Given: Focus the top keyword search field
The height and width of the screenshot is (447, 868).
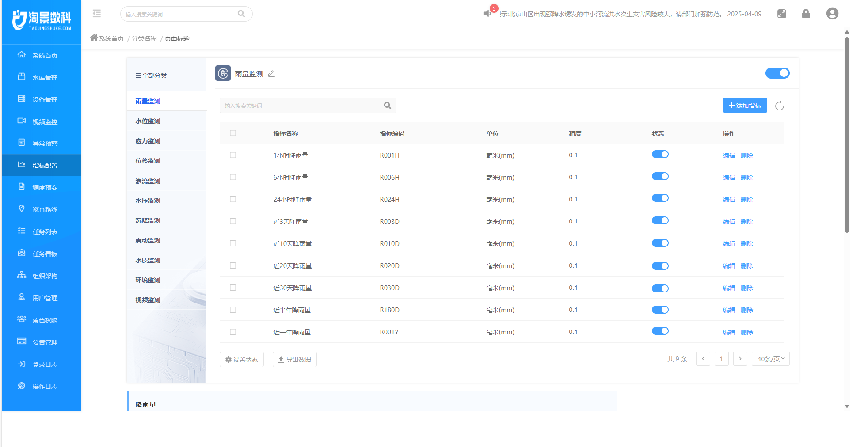Looking at the screenshot, I should tap(187, 14).
